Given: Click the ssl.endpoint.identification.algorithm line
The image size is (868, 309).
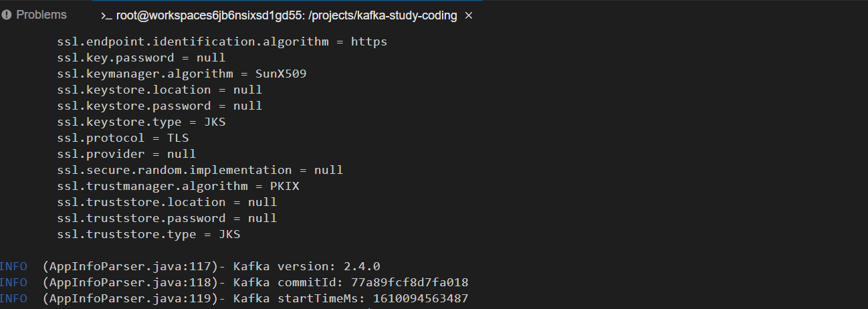Looking at the screenshot, I should point(222,41).
